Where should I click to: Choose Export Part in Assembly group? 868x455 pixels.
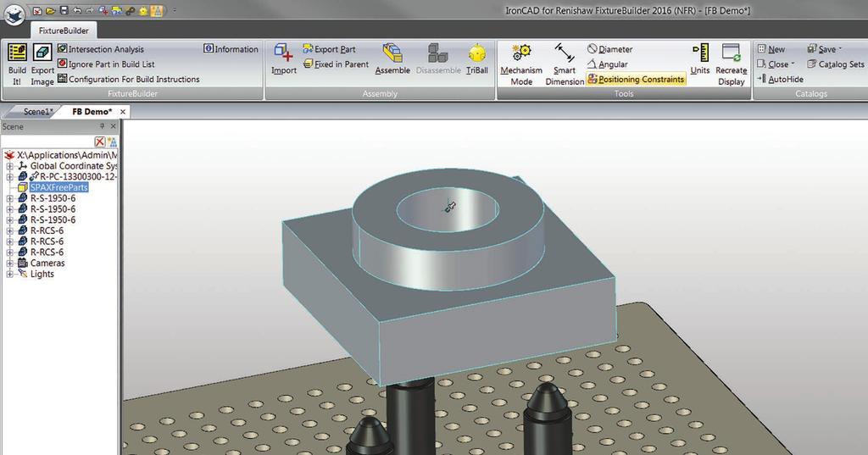tap(329, 49)
